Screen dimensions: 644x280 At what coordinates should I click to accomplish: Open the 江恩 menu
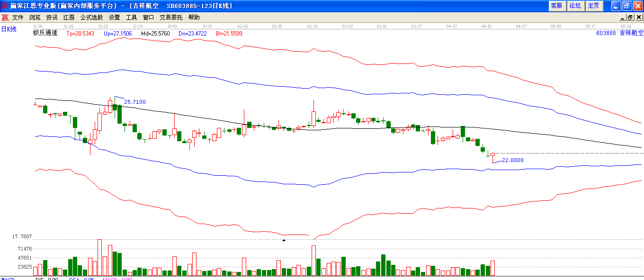coord(69,18)
